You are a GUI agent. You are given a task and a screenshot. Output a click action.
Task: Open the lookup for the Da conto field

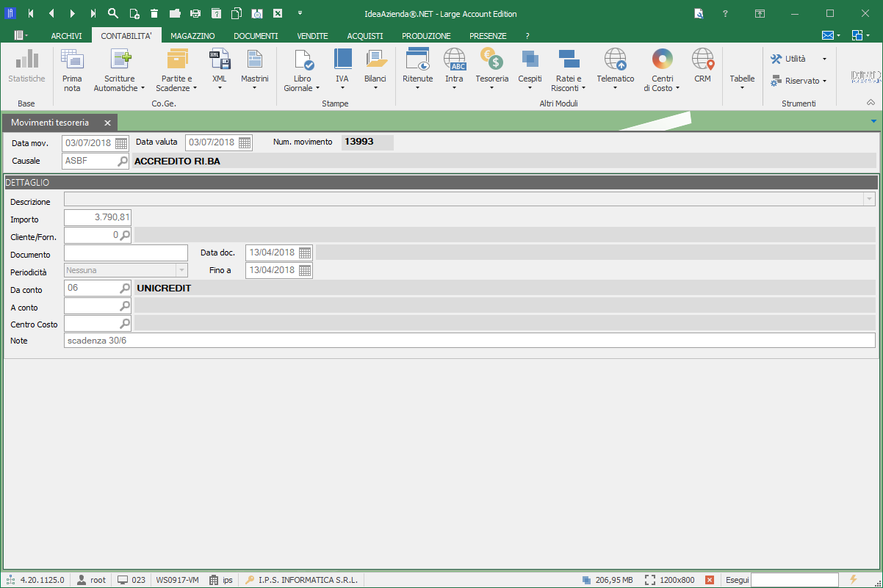point(126,288)
